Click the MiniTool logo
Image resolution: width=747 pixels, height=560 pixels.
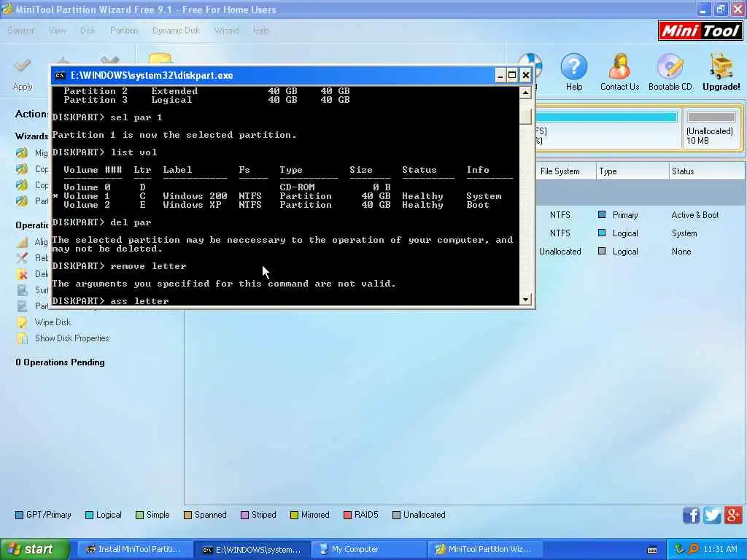coord(700,31)
